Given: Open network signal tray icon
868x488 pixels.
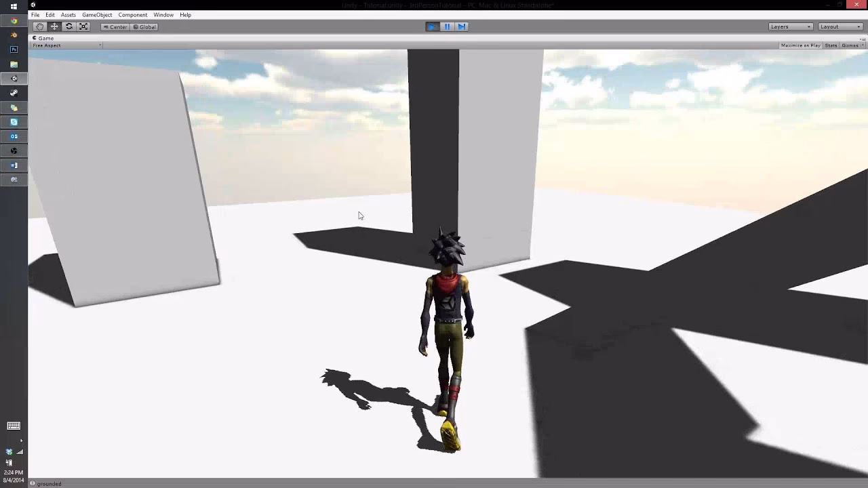Looking at the screenshot, I should [x=20, y=452].
